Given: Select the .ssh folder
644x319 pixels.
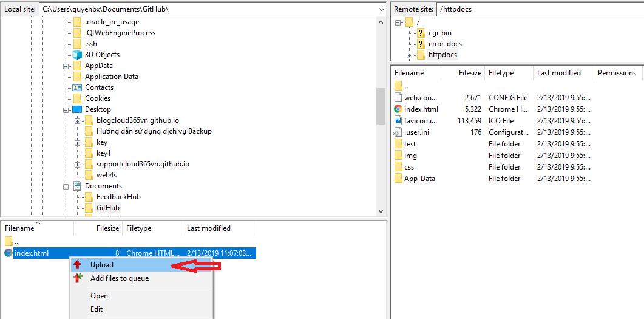Looking at the screenshot, I should (91, 44).
